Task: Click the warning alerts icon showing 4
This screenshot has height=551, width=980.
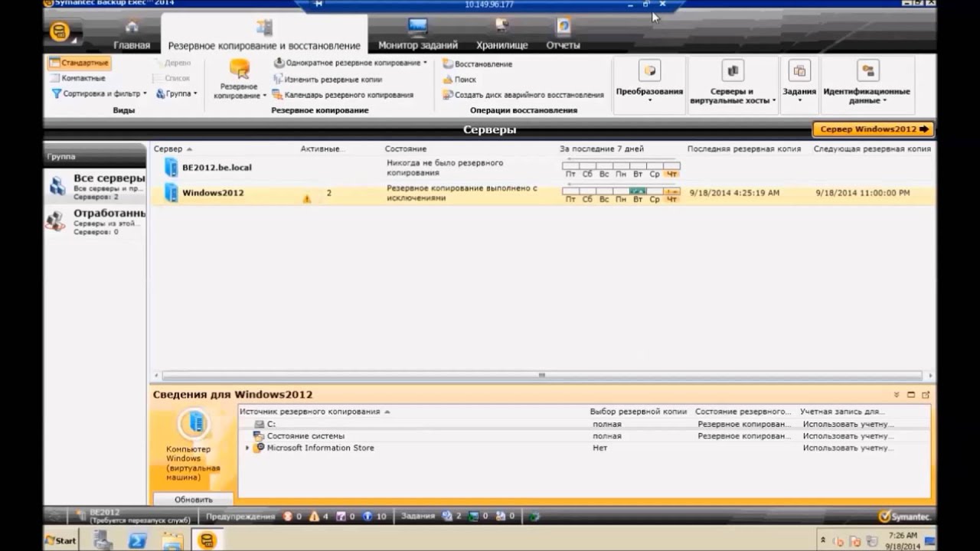Action: pos(315,516)
